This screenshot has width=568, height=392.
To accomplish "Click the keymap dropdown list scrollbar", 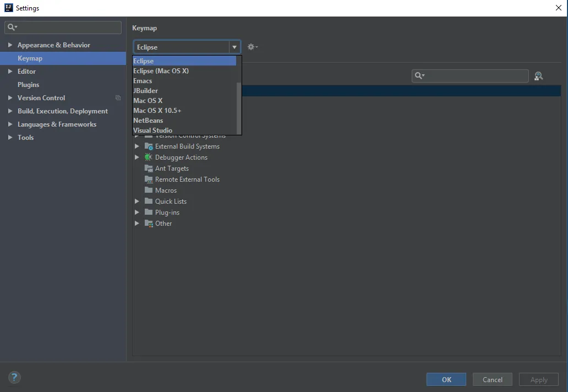I will point(239,108).
